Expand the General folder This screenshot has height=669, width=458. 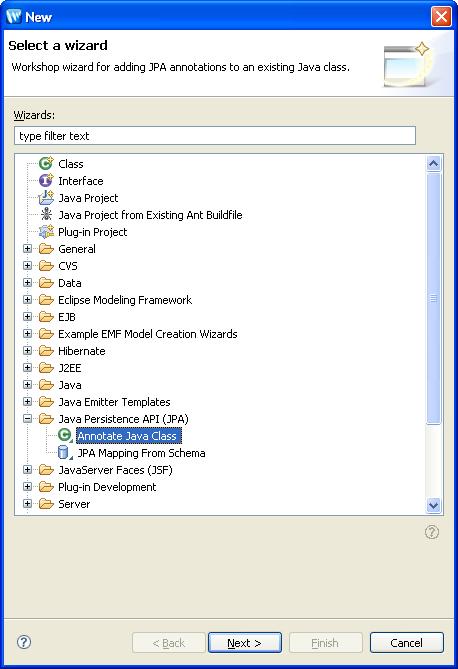tap(27, 248)
